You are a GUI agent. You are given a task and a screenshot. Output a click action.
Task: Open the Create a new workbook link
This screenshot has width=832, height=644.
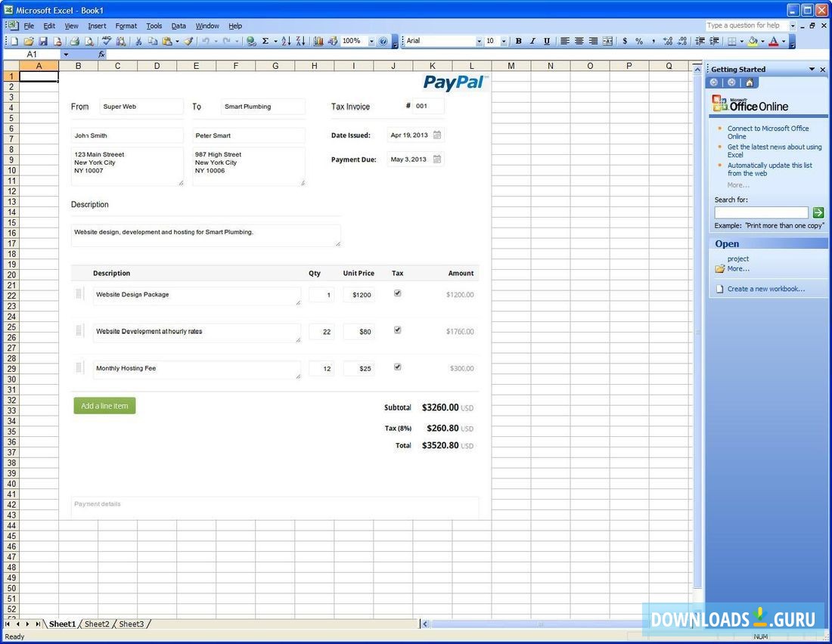click(766, 288)
